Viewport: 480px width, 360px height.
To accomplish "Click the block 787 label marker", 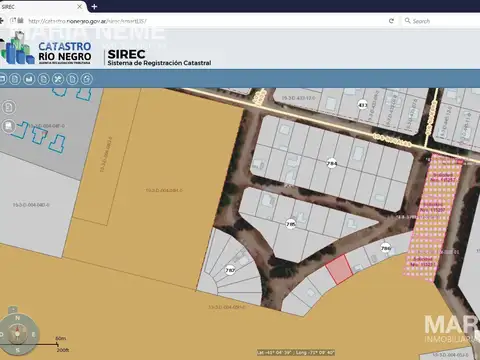I will pyautogui.click(x=230, y=270).
